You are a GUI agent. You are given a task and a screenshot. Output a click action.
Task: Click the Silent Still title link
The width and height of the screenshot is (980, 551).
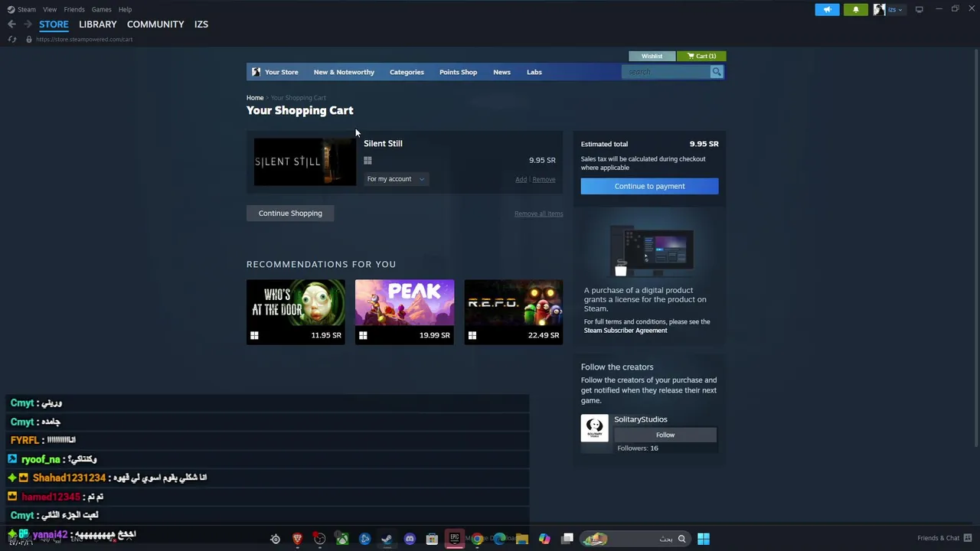[383, 143]
